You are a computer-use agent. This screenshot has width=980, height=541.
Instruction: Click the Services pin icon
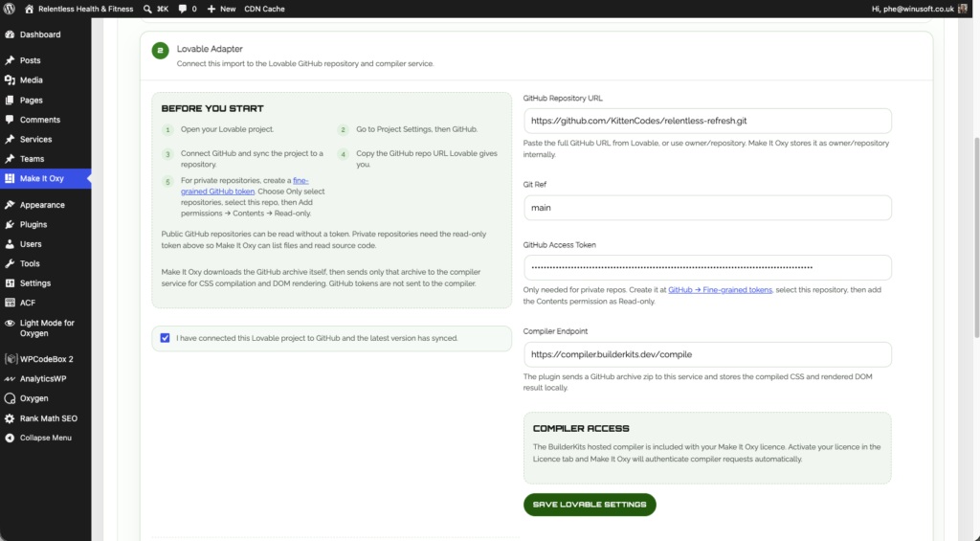[x=10, y=139]
